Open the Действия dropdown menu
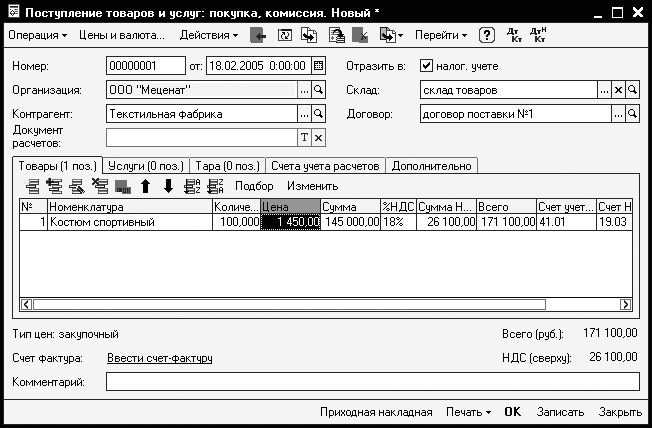652x428 pixels. [x=209, y=35]
